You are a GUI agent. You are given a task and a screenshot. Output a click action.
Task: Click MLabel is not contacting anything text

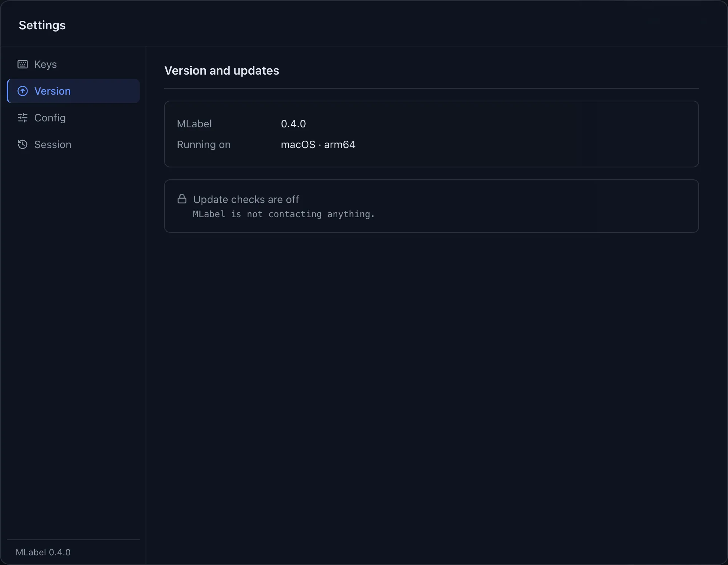click(x=284, y=214)
